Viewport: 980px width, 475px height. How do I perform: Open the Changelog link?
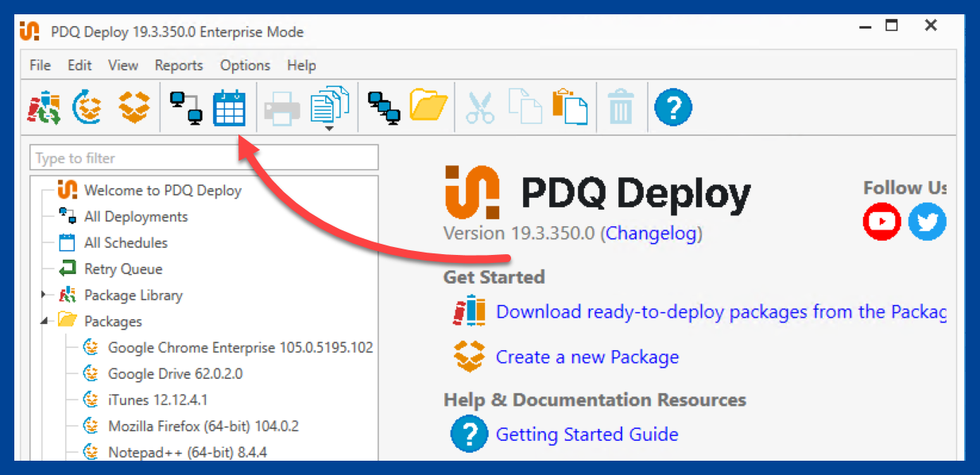point(651,234)
